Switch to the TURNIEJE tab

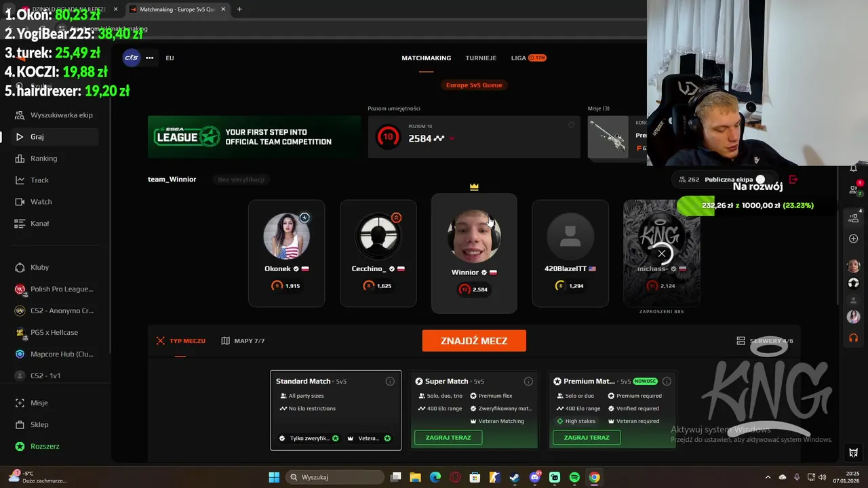[x=481, y=58]
